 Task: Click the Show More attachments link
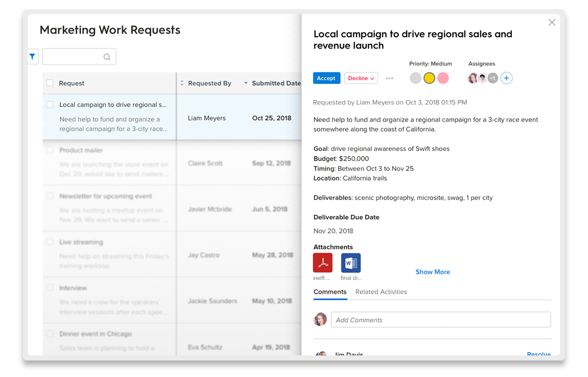pyautogui.click(x=433, y=271)
